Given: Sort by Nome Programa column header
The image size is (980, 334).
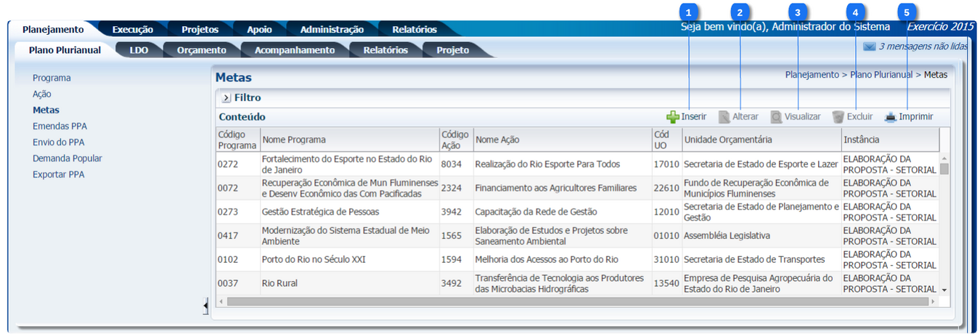Looking at the screenshot, I should click(294, 139).
